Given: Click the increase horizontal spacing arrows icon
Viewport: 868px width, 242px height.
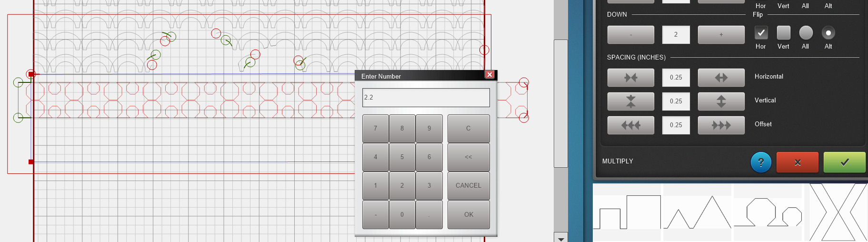Looking at the screenshot, I should click(721, 78).
